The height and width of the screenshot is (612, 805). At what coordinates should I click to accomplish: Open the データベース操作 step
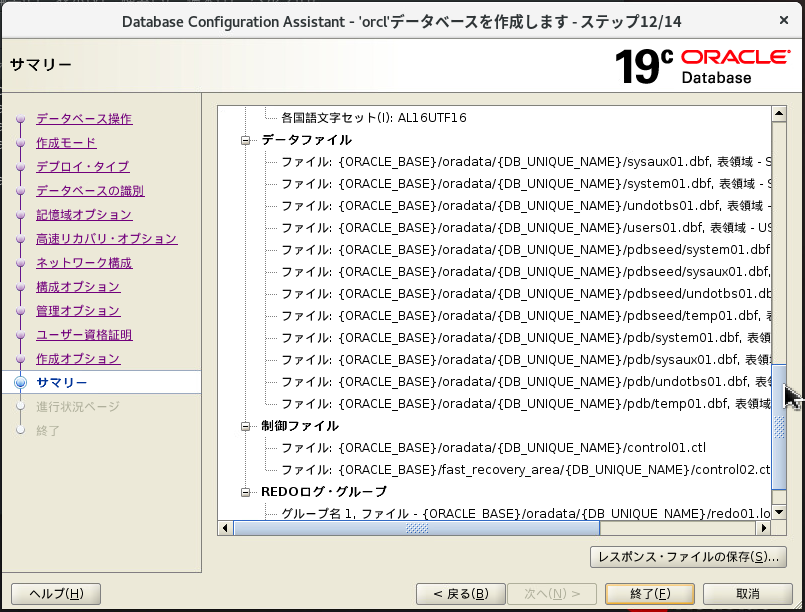point(84,119)
